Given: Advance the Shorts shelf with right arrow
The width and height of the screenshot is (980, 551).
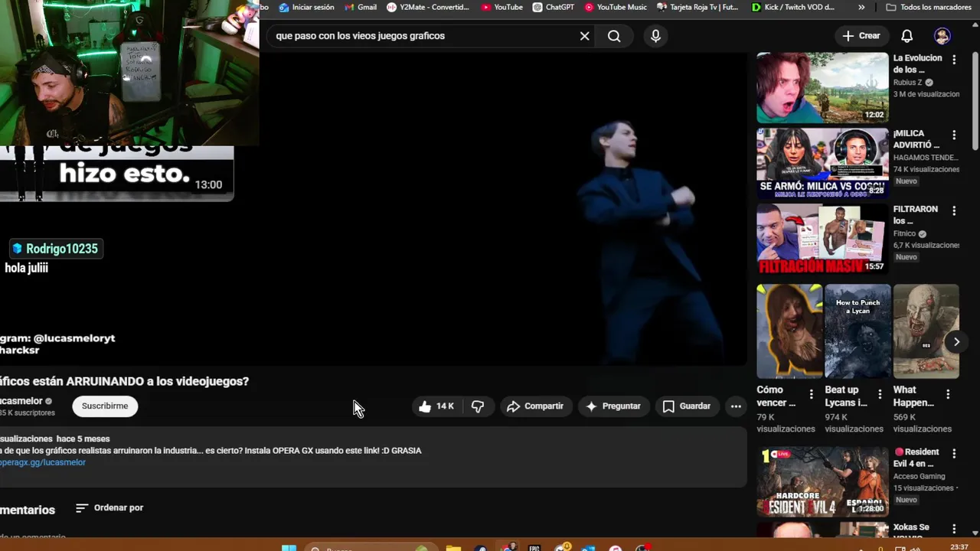Looking at the screenshot, I should click(956, 342).
